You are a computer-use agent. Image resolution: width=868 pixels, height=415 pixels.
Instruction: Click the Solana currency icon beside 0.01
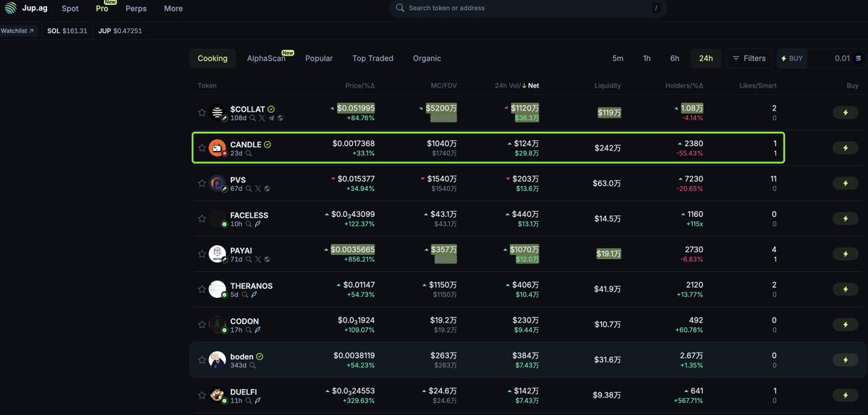click(859, 59)
